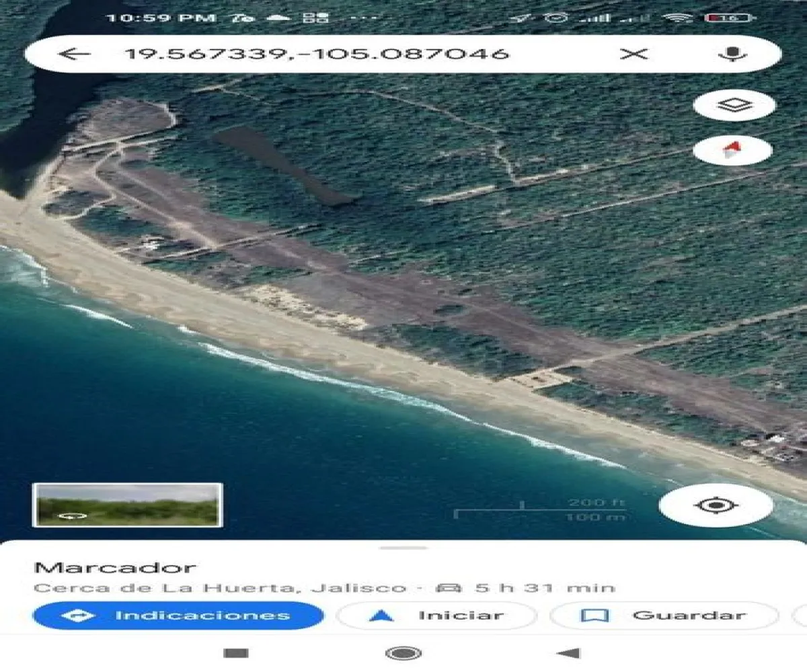Image resolution: width=807 pixels, height=672 pixels.
Task: Expand bottom sheet using the drag handle
Action: pos(403,548)
